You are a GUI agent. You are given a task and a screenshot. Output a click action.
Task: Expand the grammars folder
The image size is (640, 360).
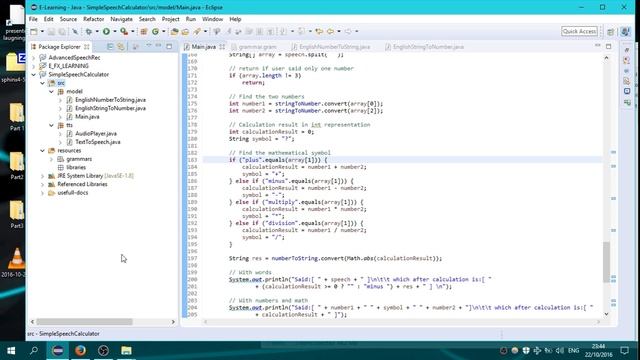tap(51, 159)
